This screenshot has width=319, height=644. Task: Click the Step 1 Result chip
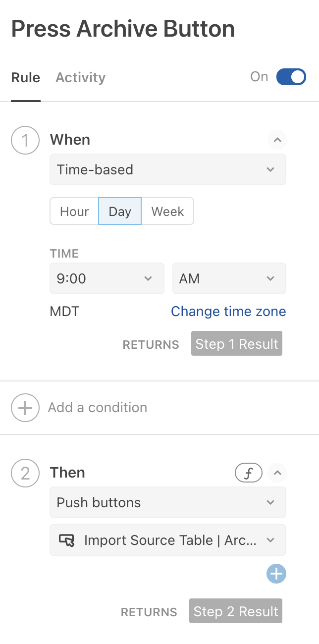[x=237, y=344]
